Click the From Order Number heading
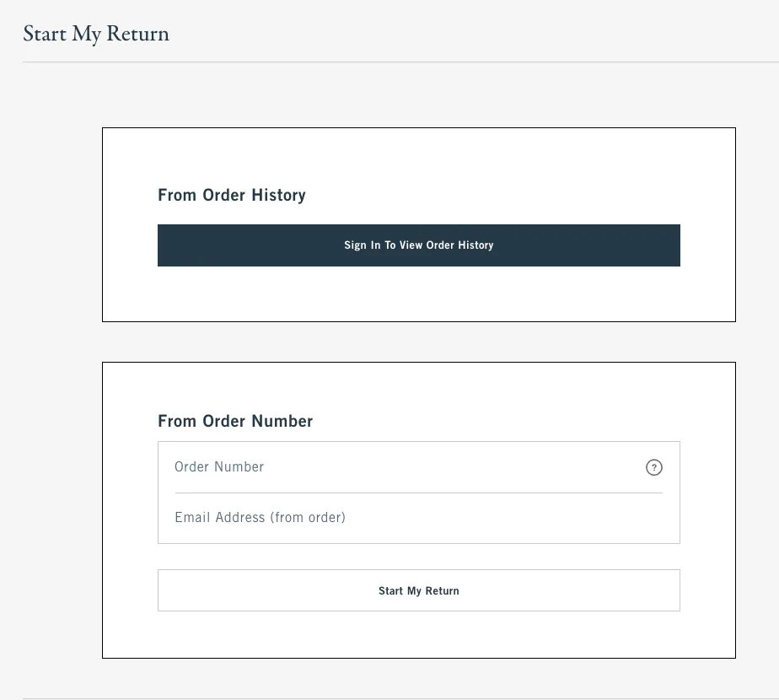 pos(235,421)
